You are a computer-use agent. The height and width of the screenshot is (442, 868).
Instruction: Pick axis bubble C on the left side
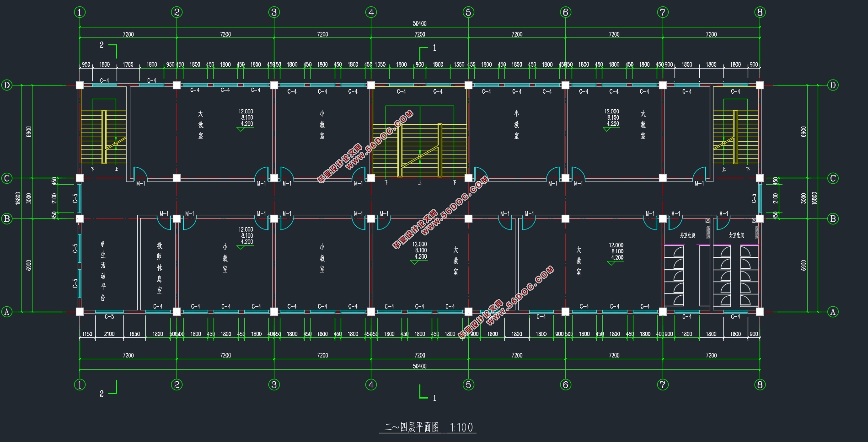point(7,178)
